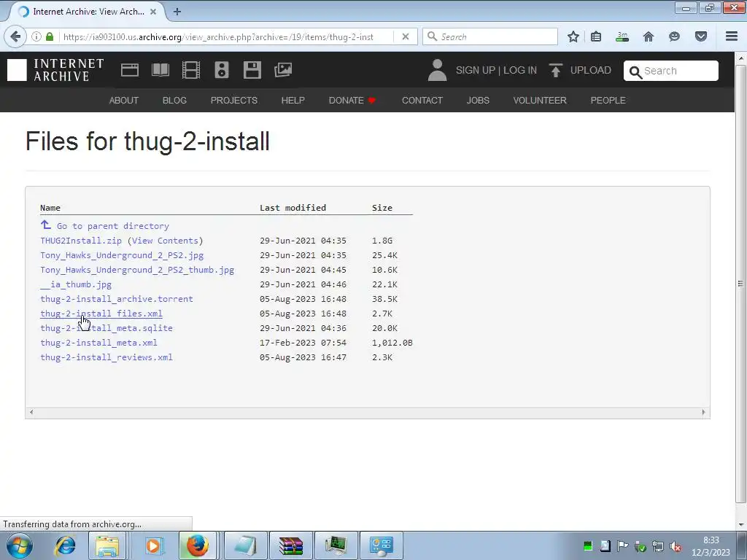Image resolution: width=747 pixels, height=560 pixels.
Task: Click Firefox back arrow button
Action: point(15,36)
